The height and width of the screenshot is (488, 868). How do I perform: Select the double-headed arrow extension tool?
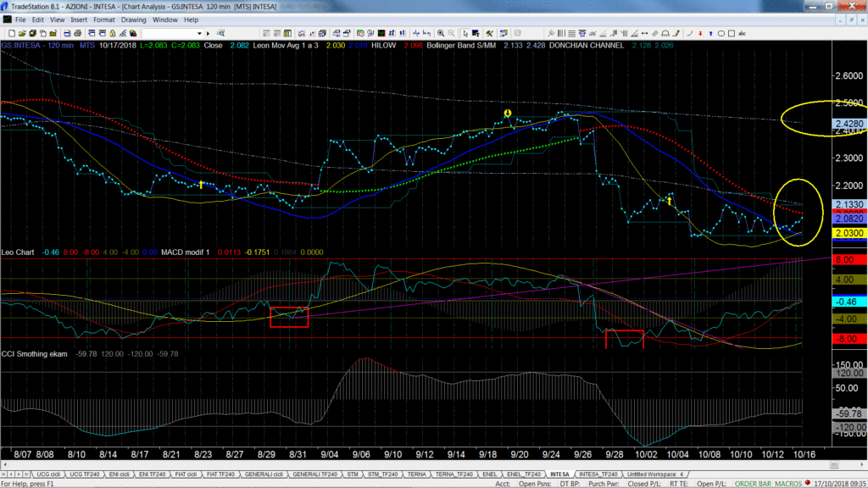pos(644,33)
